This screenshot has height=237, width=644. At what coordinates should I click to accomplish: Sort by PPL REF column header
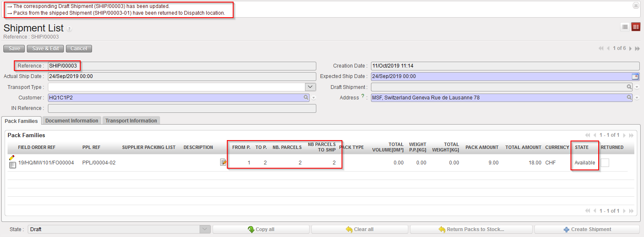pyautogui.click(x=91, y=148)
